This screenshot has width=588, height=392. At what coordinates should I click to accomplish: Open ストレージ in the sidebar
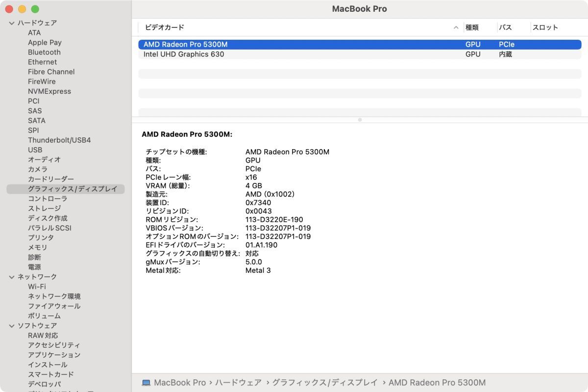(44, 209)
